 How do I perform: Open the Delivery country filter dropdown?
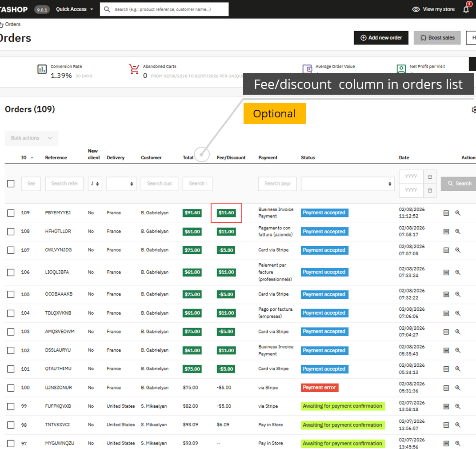[x=121, y=184]
